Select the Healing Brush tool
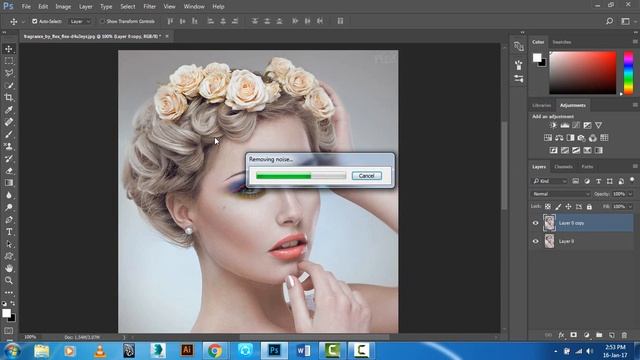The image size is (640, 360). (9, 122)
